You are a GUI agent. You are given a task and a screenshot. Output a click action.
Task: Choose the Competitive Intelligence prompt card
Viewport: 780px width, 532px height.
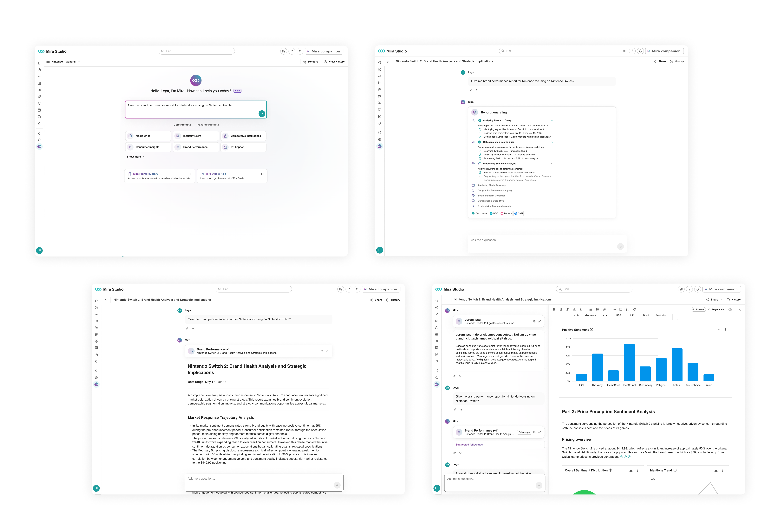(243, 136)
